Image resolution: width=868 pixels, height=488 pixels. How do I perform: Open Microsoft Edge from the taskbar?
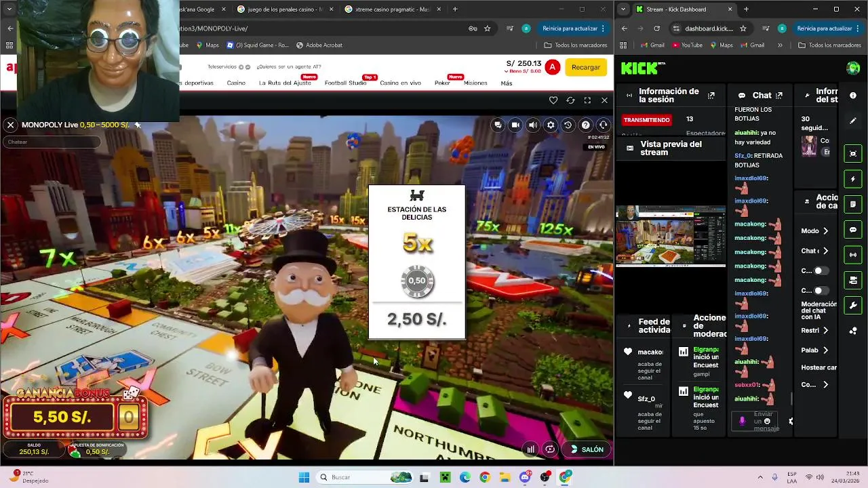click(x=465, y=477)
